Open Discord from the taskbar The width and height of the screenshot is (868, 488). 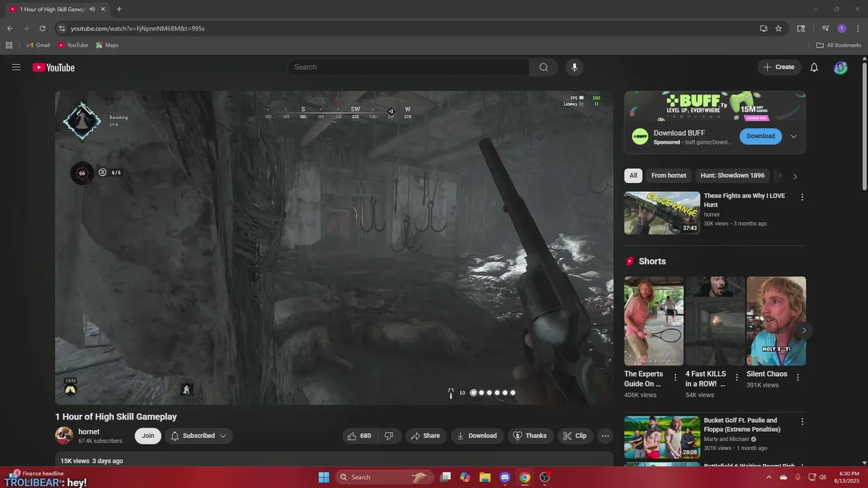click(505, 477)
